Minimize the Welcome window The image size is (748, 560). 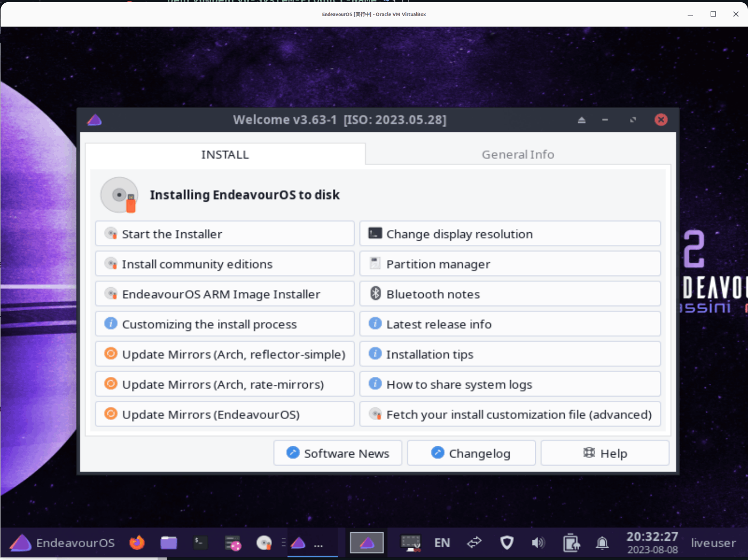[605, 120]
